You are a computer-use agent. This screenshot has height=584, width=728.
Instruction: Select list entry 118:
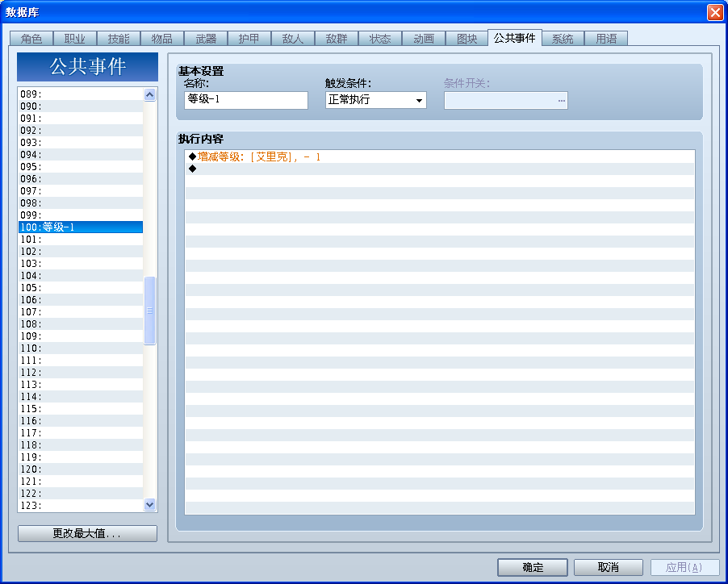(81, 444)
